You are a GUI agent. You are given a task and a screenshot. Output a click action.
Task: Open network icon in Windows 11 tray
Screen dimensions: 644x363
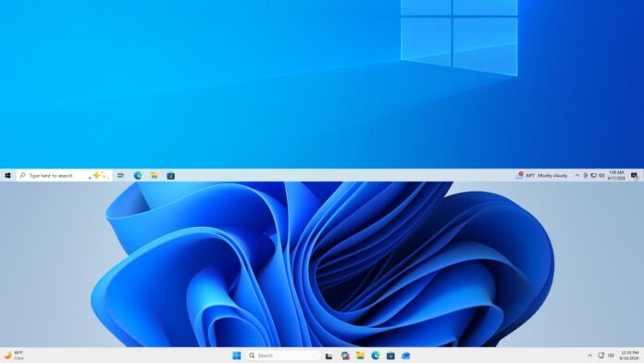click(x=601, y=356)
